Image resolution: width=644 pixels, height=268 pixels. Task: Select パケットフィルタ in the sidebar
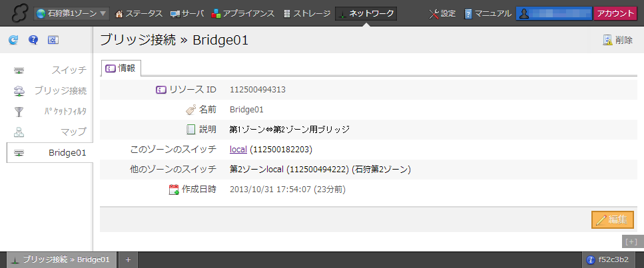[65, 111]
